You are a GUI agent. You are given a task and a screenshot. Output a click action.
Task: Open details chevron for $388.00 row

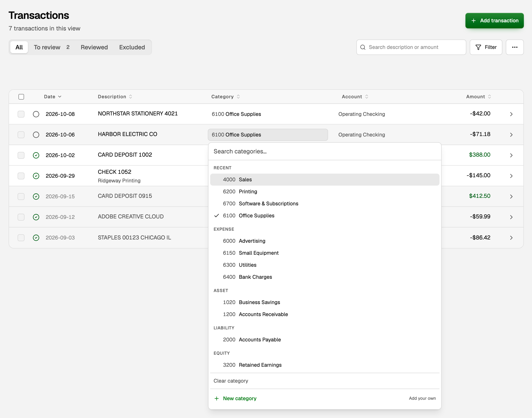click(x=511, y=155)
